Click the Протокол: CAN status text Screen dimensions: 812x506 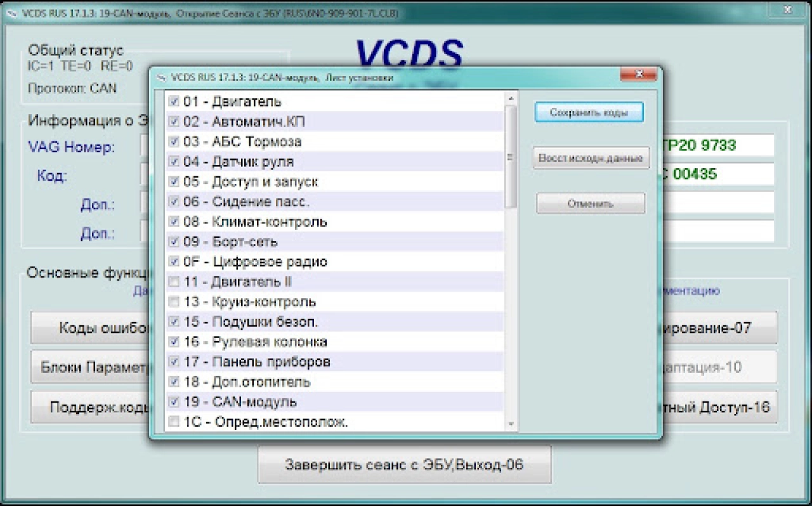[x=72, y=88]
